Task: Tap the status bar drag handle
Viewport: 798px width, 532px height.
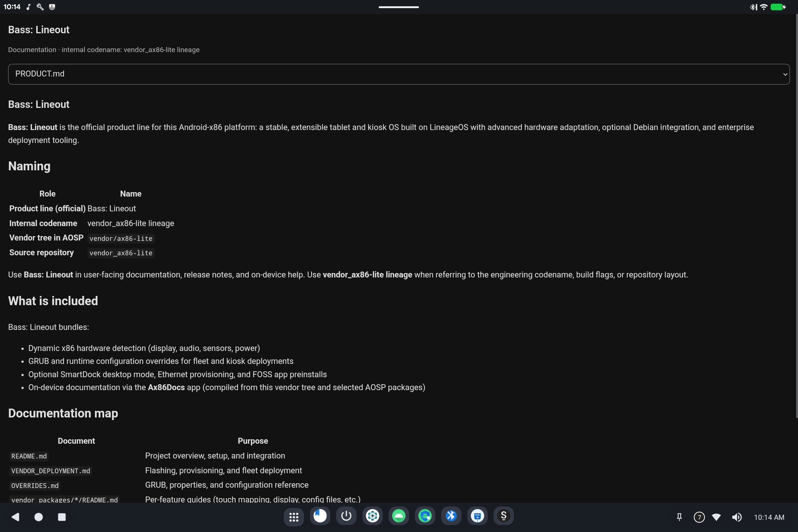Action: pos(399,7)
